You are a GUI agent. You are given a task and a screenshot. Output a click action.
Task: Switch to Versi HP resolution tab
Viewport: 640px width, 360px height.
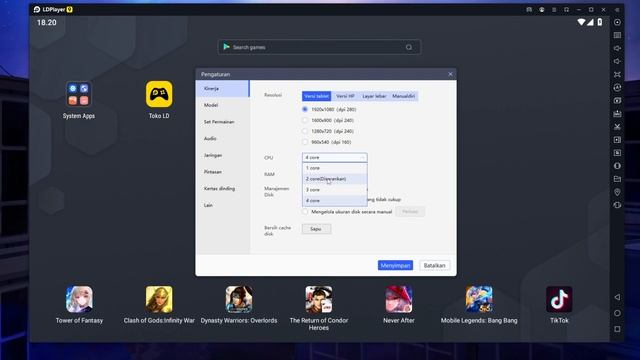(x=345, y=96)
